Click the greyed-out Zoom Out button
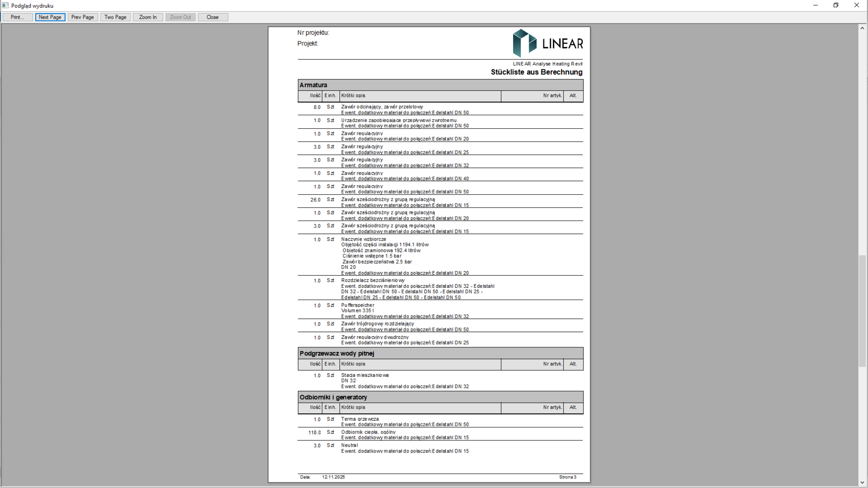Image resolution: width=868 pixels, height=488 pixels. pos(180,17)
